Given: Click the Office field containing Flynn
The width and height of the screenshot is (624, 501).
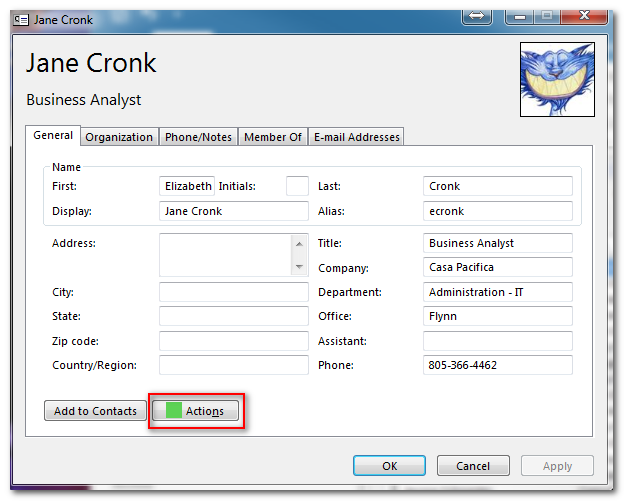Looking at the screenshot, I should (x=497, y=316).
